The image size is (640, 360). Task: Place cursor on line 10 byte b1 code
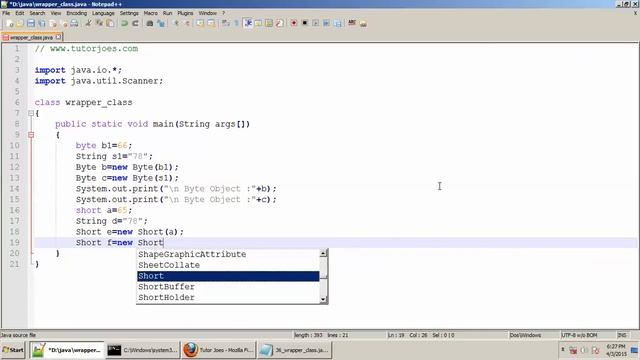coord(104,145)
